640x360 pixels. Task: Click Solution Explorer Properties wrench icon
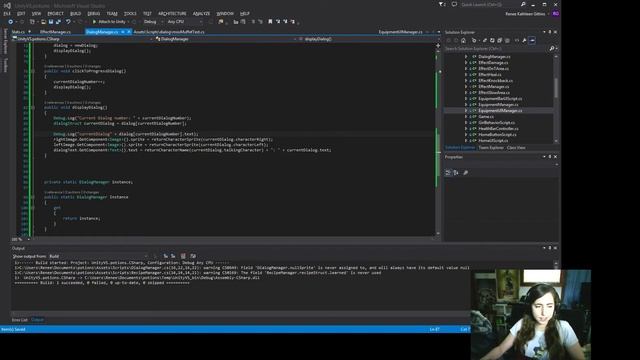(x=524, y=40)
